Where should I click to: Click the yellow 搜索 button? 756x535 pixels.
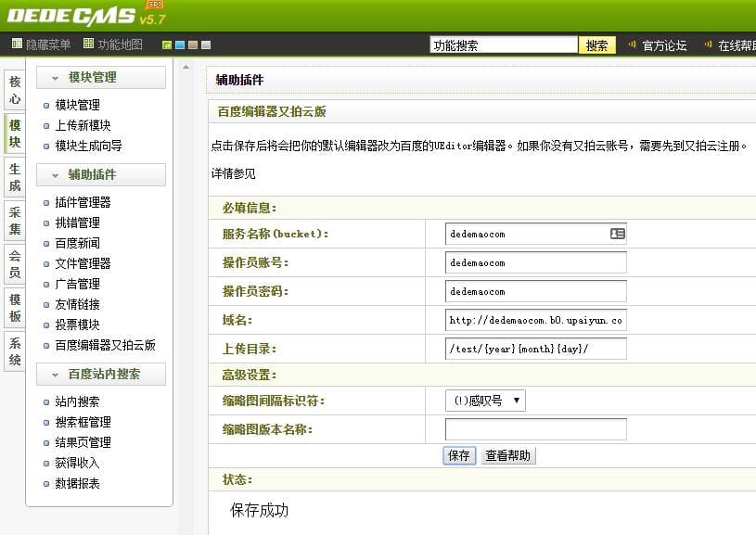point(596,45)
